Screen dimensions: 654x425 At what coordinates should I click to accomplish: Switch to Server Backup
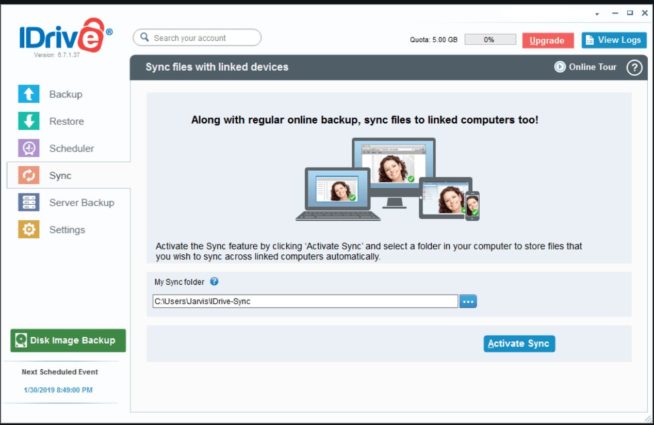pos(82,203)
